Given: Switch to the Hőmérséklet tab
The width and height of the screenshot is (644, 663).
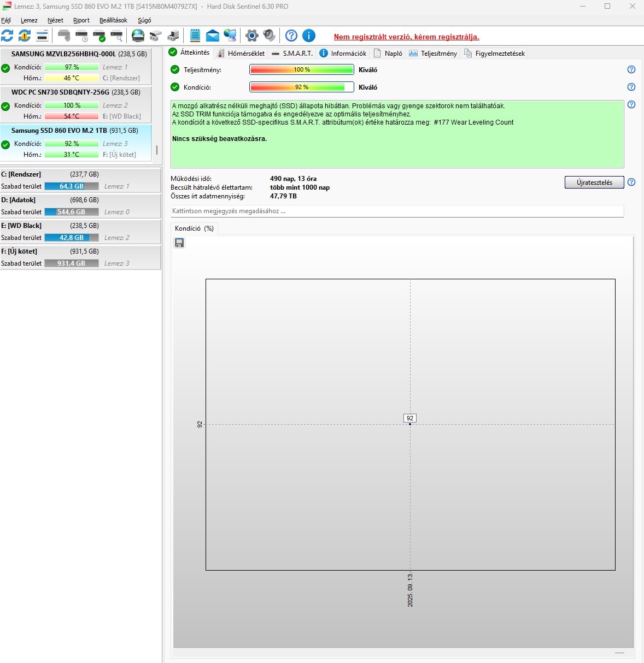Looking at the screenshot, I should pyautogui.click(x=241, y=53).
